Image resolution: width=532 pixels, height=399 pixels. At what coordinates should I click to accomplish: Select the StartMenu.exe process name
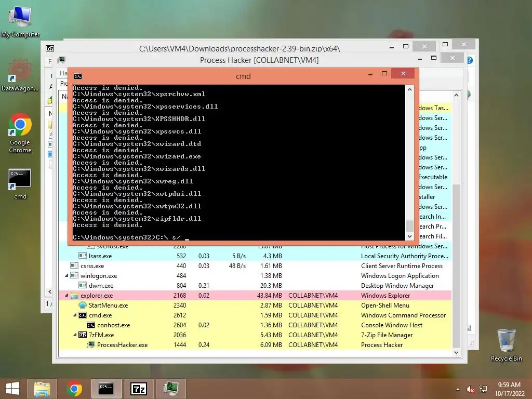[108, 305]
